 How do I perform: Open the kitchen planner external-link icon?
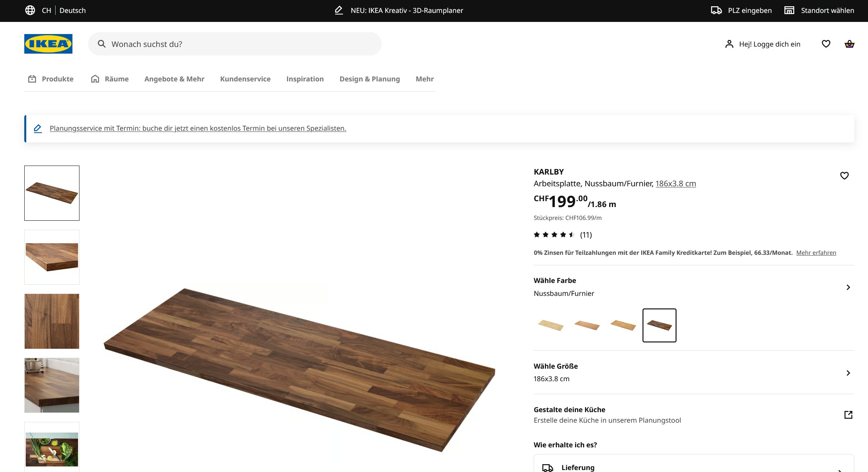[848, 415]
